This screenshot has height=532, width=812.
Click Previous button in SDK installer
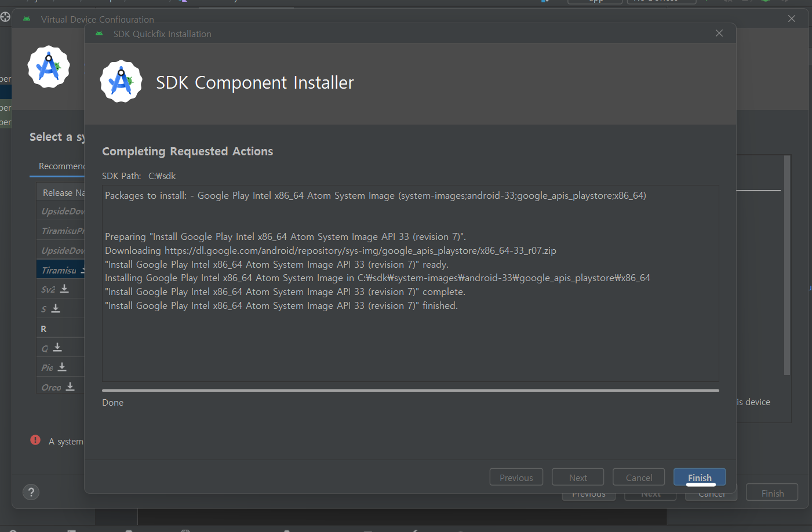[x=516, y=477]
